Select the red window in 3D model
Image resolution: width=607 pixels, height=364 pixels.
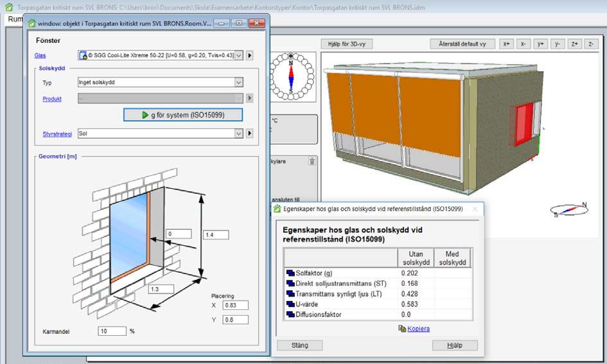524,124
